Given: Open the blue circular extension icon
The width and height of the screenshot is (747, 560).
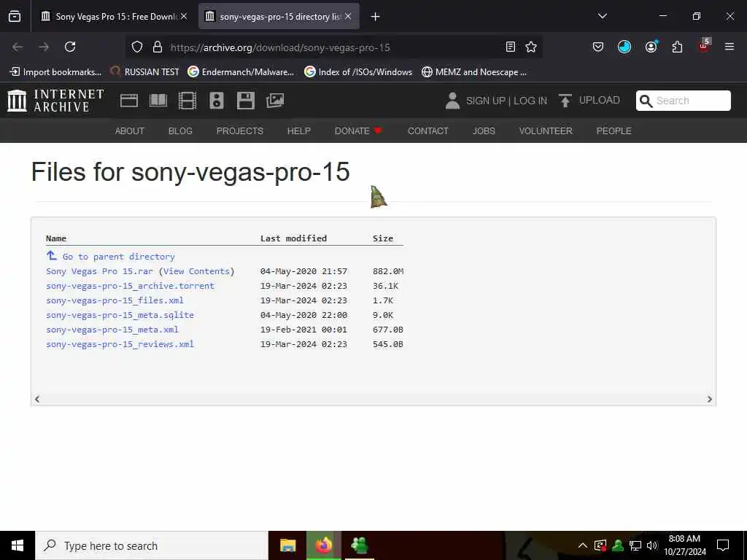Looking at the screenshot, I should point(624,47).
